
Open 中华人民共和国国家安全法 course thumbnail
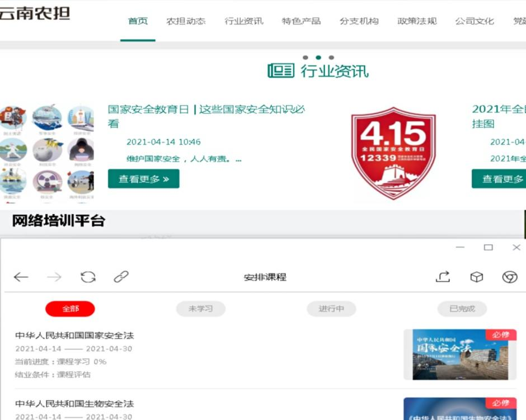tap(459, 355)
